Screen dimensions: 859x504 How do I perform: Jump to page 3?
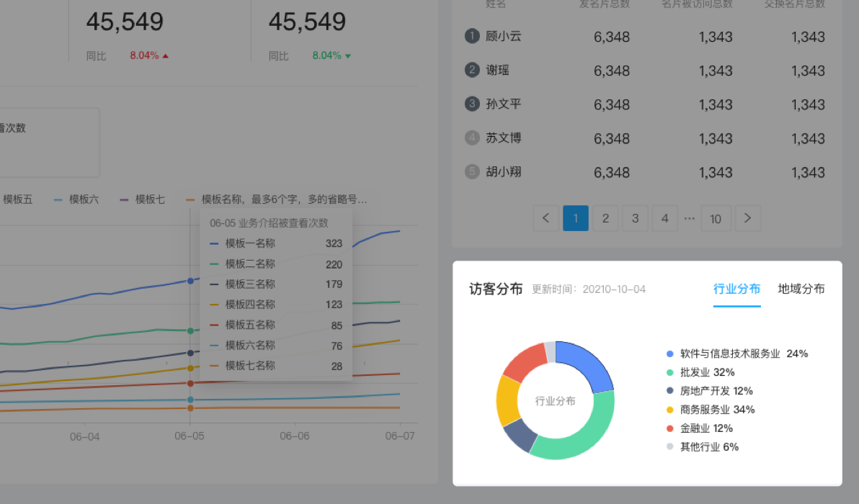click(635, 218)
